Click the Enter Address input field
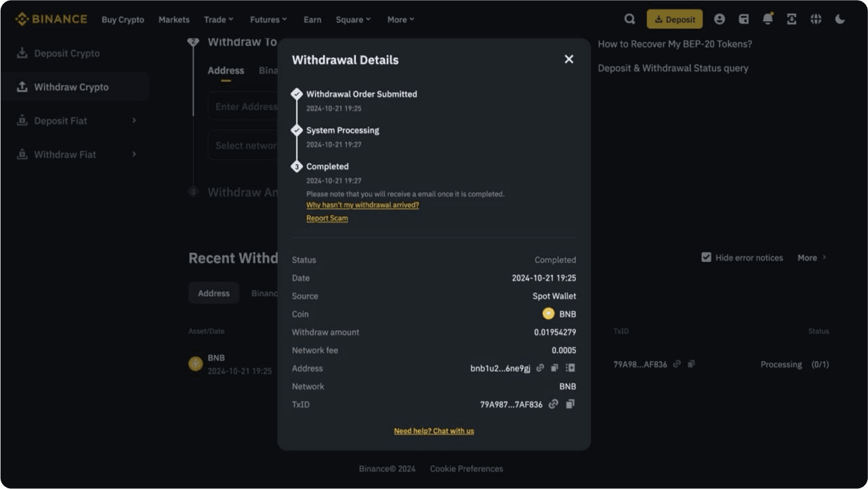Viewport: 868px width, 489px height. click(243, 106)
